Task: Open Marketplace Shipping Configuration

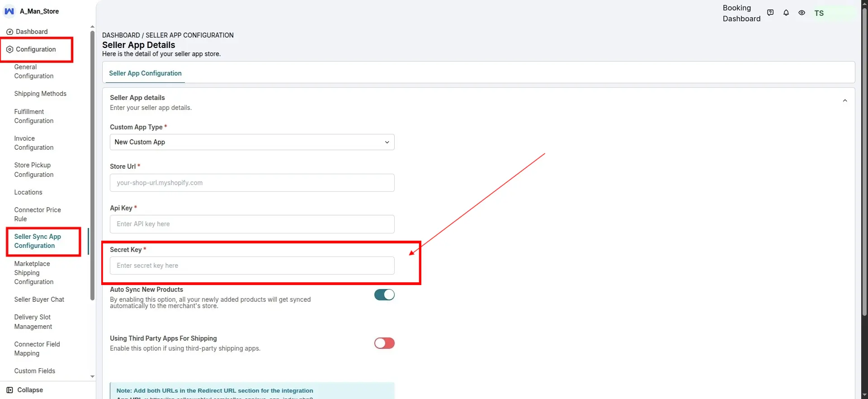Action: tap(34, 273)
